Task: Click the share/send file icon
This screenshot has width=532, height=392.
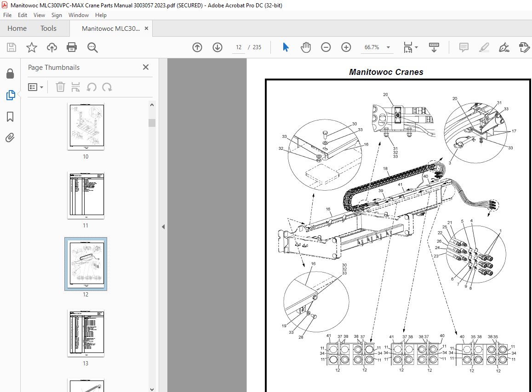Action: pyautogui.click(x=524, y=47)
